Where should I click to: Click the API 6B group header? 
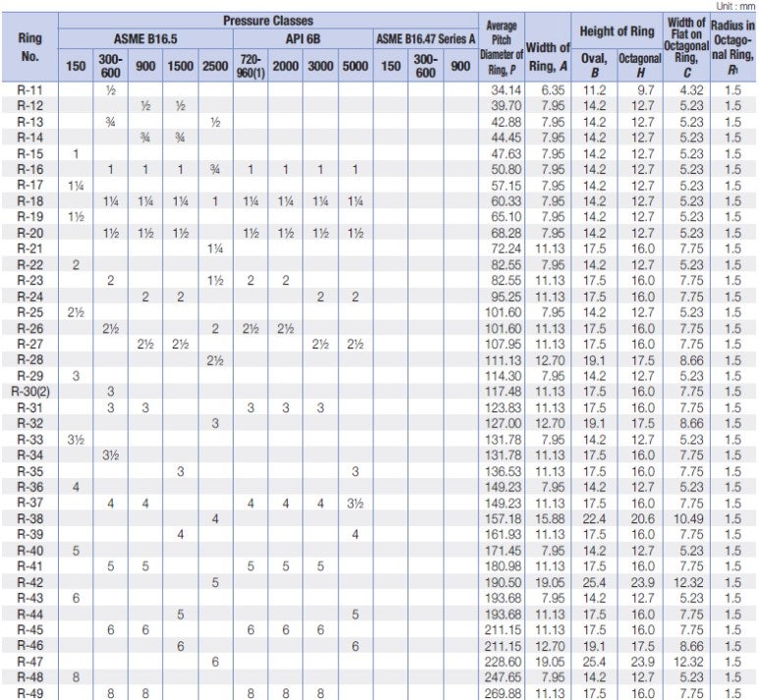[303, 38]
